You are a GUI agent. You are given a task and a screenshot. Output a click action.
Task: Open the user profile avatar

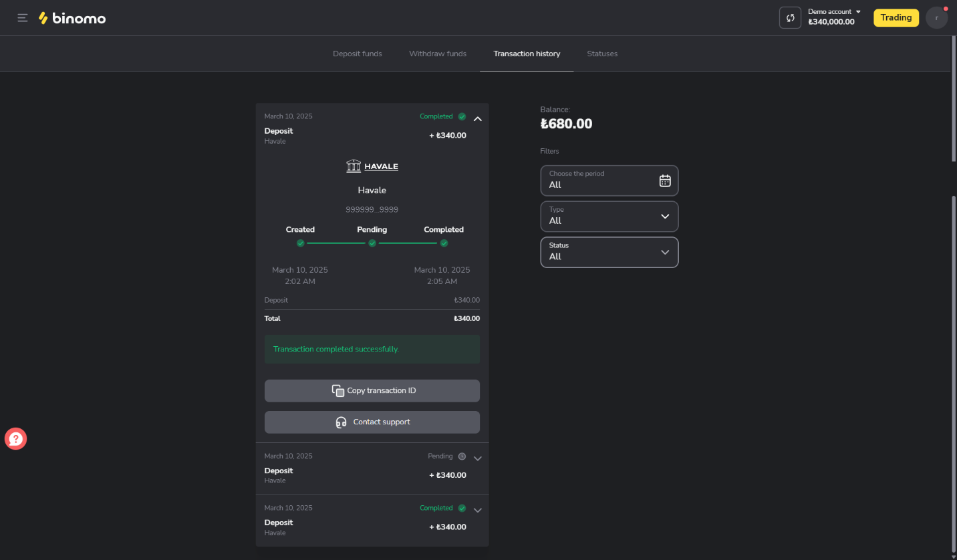click(936, 18)
